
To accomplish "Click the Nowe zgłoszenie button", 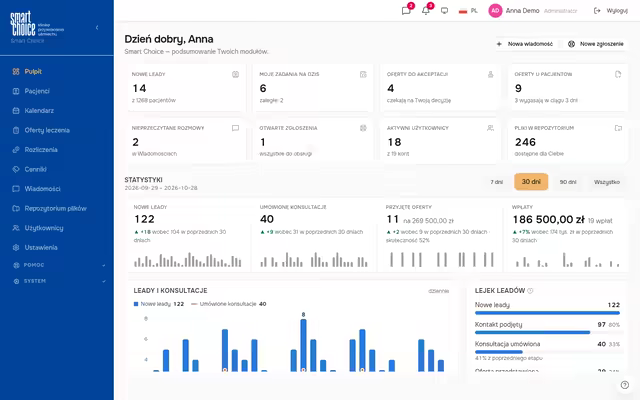I will tap(596, 44).
